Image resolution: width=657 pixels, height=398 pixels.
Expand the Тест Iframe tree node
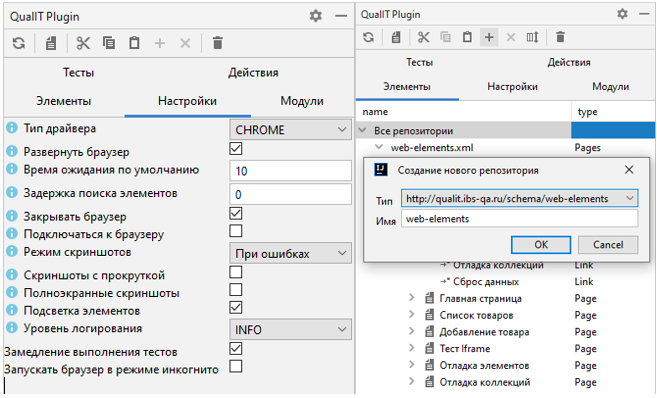(411, 348)
